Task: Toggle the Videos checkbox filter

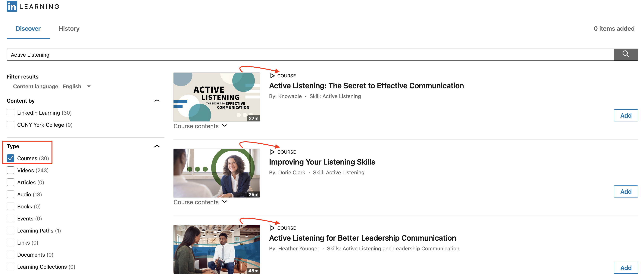Action: 11,170
